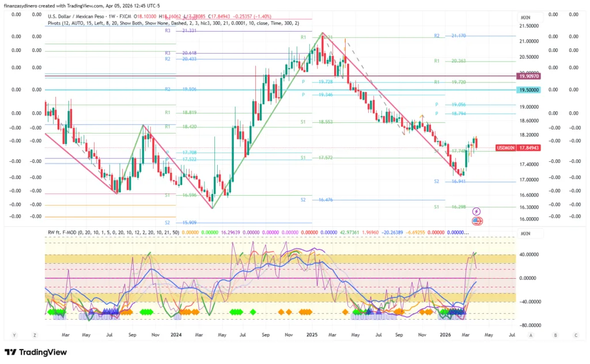
Task: Click the circled C scale marker
Action: [x=575, y=335]
